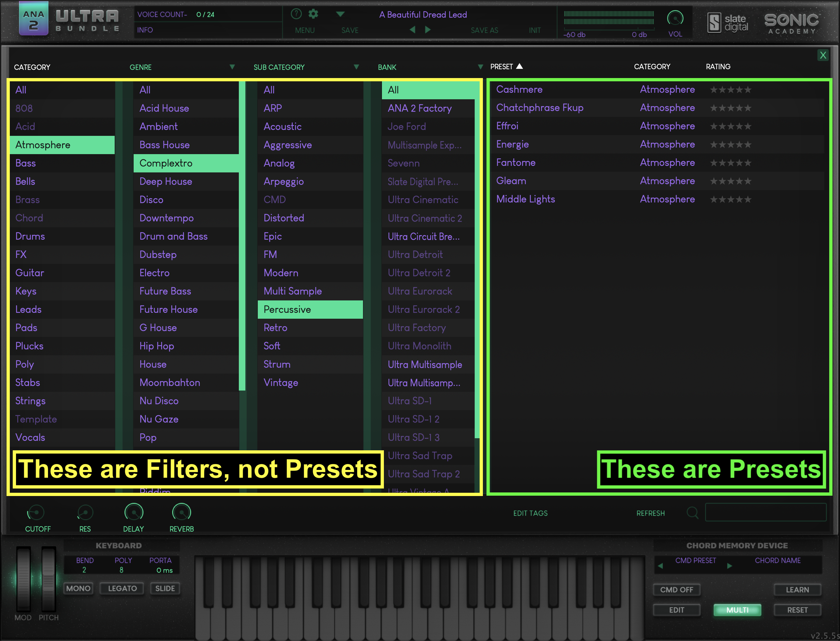Select the Percussive sub category filter
840x641 pixels.
(310, 310)
